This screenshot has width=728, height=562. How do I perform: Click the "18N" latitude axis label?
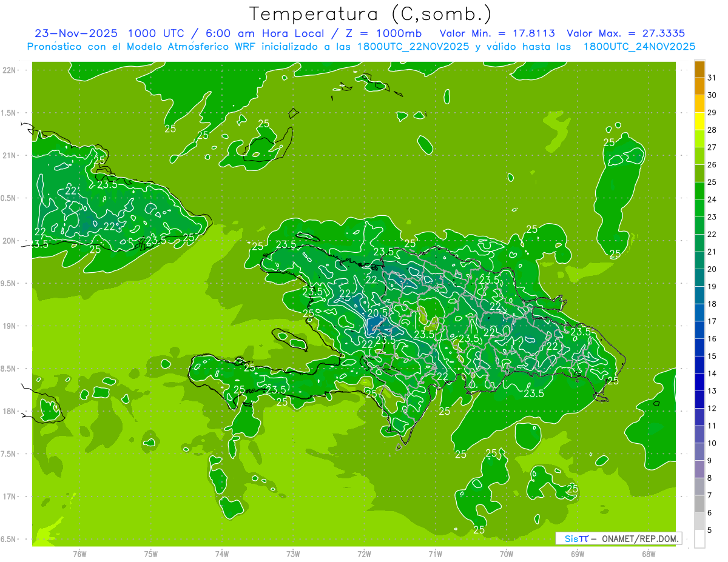point(8,412)
